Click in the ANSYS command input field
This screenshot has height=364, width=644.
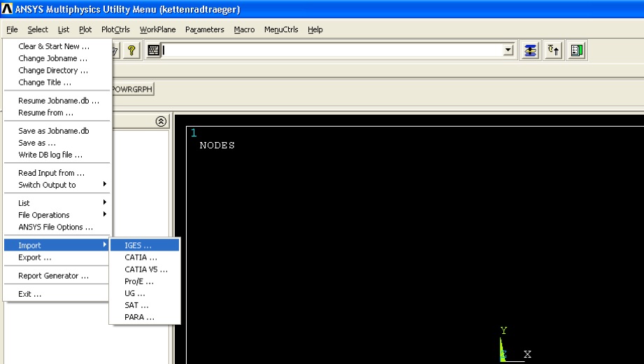pyautogui.click(x=332, y=50)
